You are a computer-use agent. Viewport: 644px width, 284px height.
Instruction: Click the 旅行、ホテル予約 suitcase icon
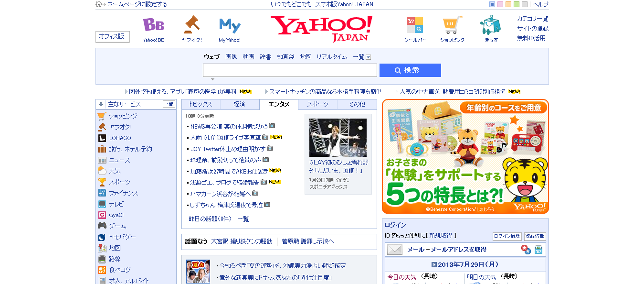(x=102, y=149)
